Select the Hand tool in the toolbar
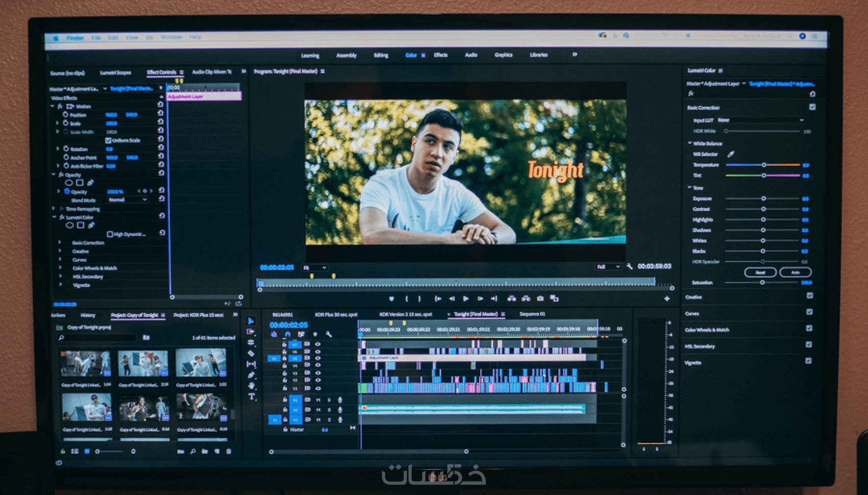 tap(251, 386)
